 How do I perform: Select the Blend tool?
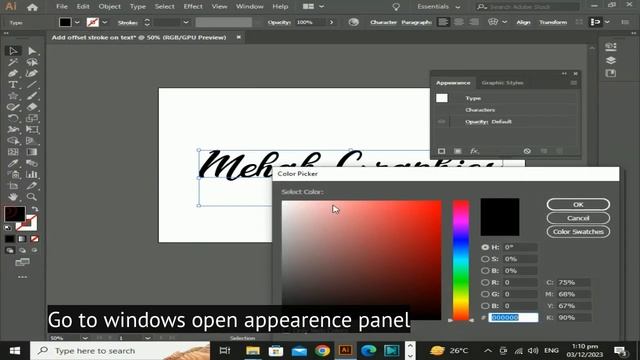tap(32, 163)
